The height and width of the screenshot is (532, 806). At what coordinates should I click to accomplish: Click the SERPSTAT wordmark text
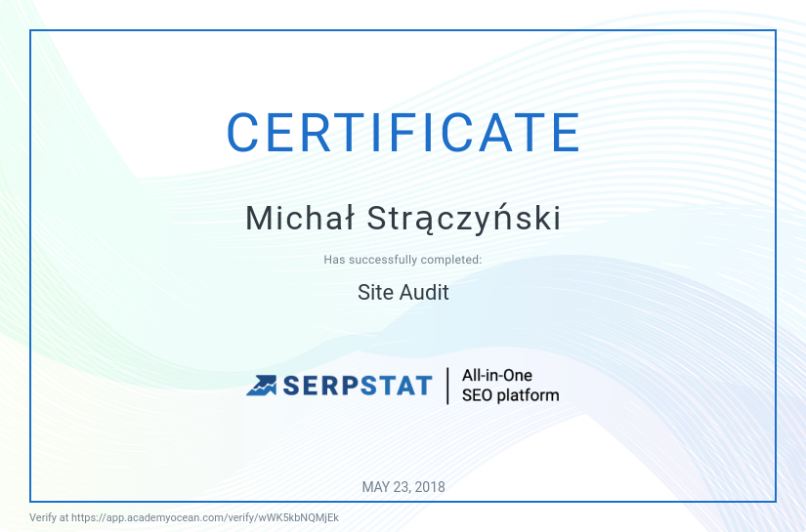357,386
